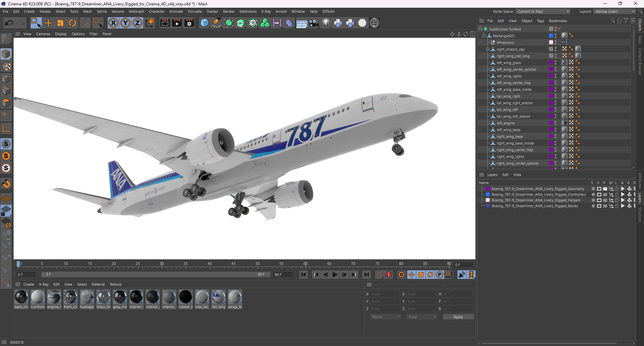
Task: Toggle visibility eye of Helpers layer
Action: point(599,200)
